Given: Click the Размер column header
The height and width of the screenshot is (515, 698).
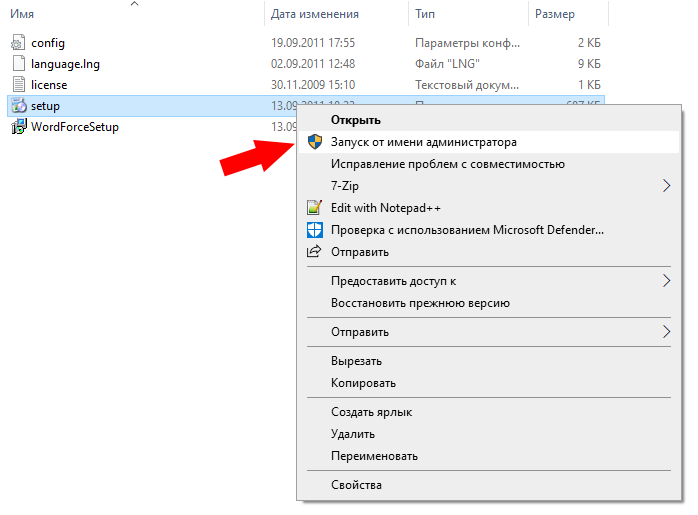Looking at the screenshot, I should point(555,15).
